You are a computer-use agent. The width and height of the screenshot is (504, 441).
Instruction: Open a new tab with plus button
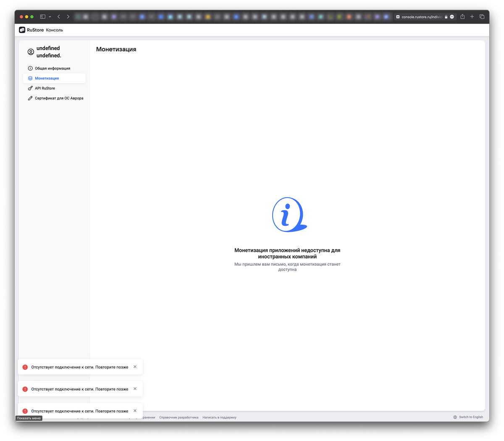click(x=472, y=17)
